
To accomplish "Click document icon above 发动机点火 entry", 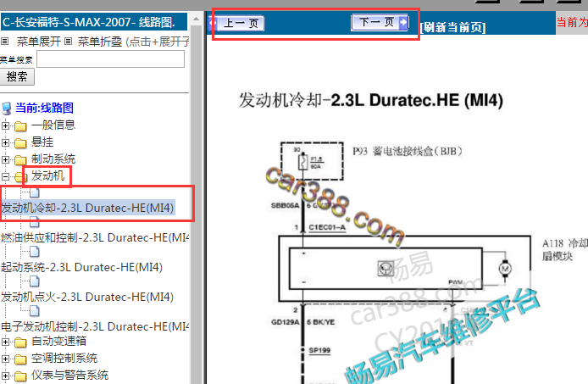I will coord(35,281).
